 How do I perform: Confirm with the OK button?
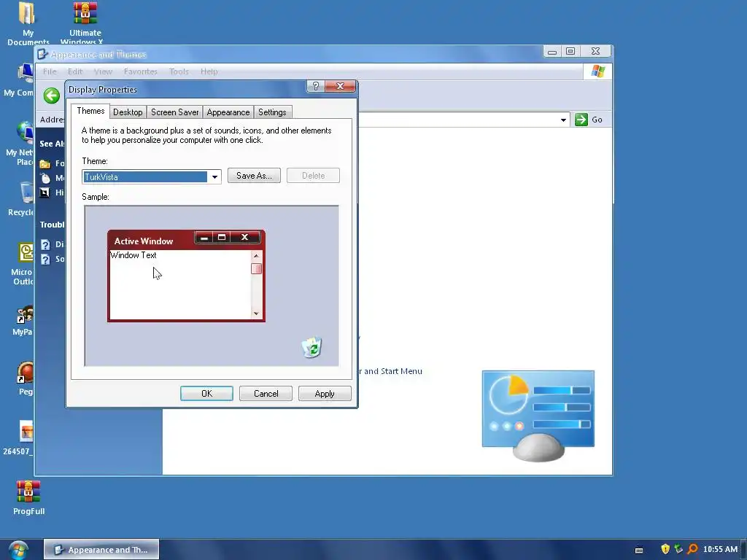coord(206,394)
